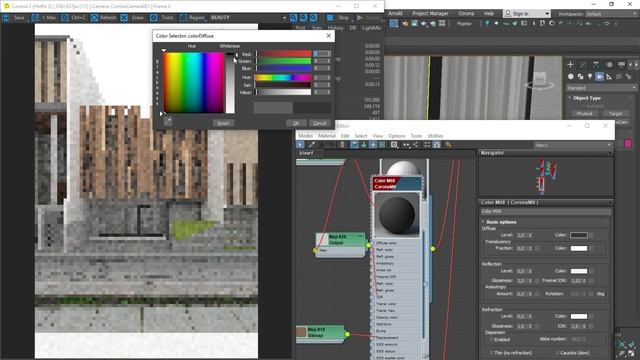Click the Refresh button in the Corona frame buffer
Image resolution: width=640 pixels, height=360 pixels.
(104, 18)
